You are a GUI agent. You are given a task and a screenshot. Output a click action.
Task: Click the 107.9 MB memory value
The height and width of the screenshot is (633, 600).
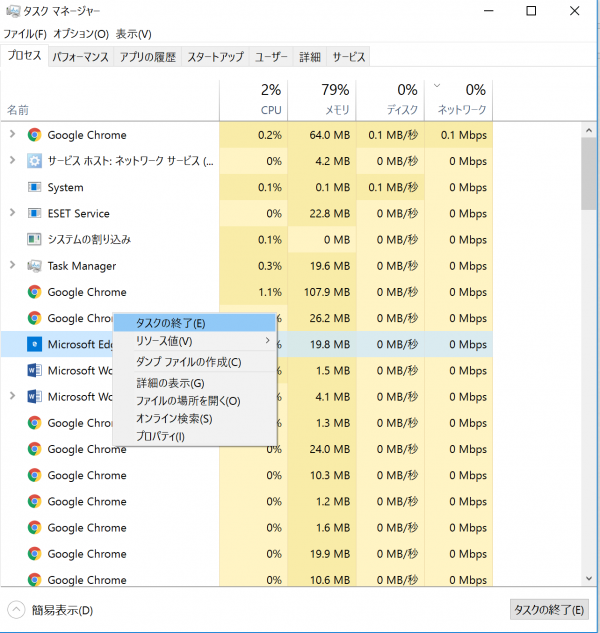(x=327, y=292)
